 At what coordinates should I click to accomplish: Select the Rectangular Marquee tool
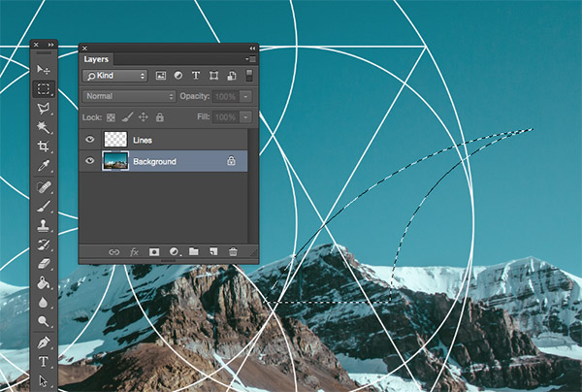tap(44, 89)
